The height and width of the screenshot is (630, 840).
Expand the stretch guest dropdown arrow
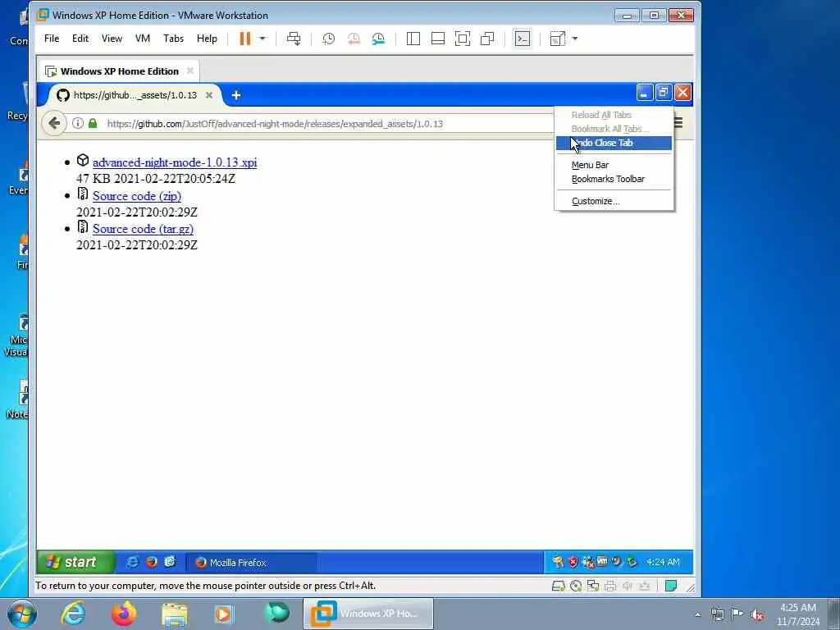(x=575, y=39)
